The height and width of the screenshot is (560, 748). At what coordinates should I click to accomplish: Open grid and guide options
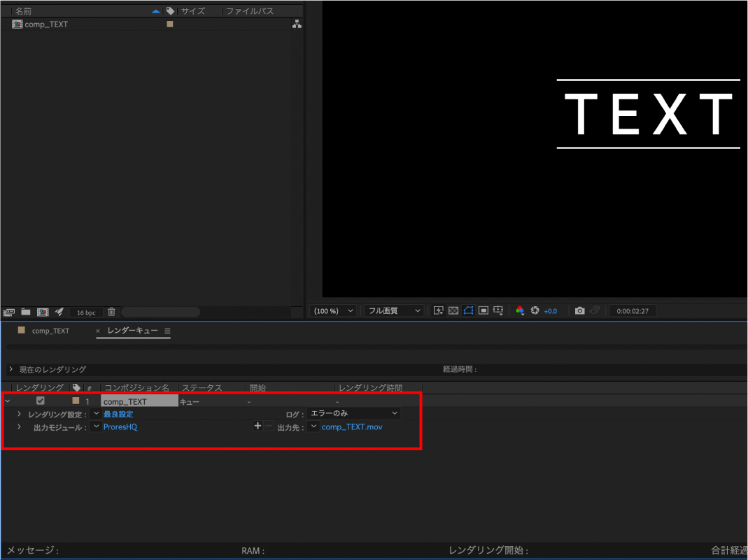pos(498,310)
